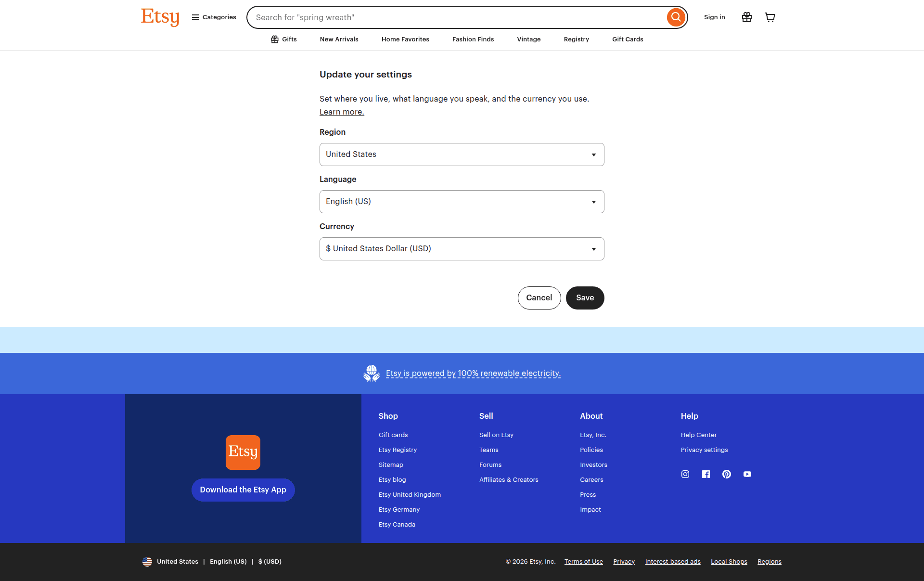The height and width of the screenshot is (581, 924).
Task: Open the Forums link
Action: tap(490, 465)
